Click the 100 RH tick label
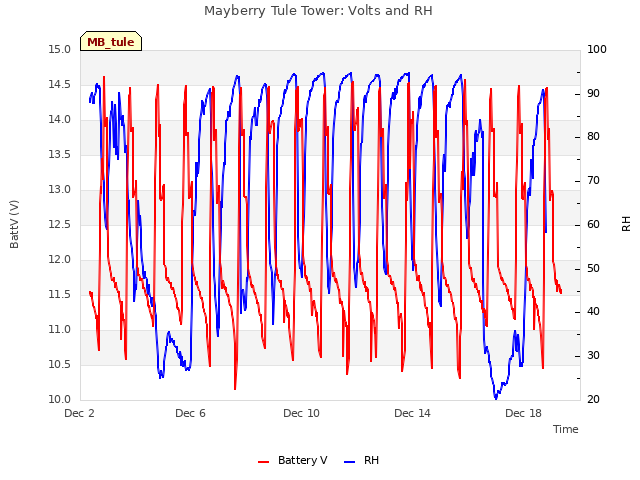Image resolution: width=640 pixels, height=480 pixels. (x=597, y=50)
